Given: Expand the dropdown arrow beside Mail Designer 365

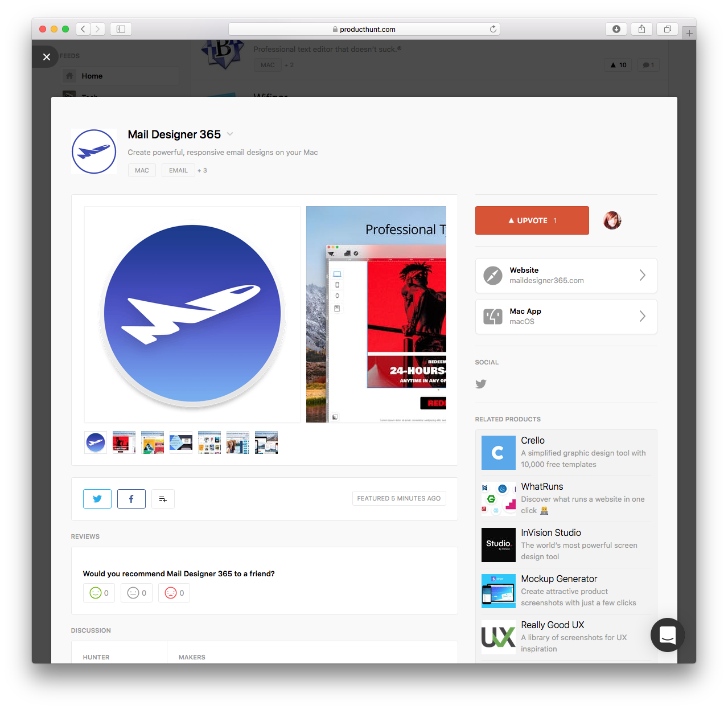Looking at the screenshot, I should pyautogui.click(x=230, y=134).
